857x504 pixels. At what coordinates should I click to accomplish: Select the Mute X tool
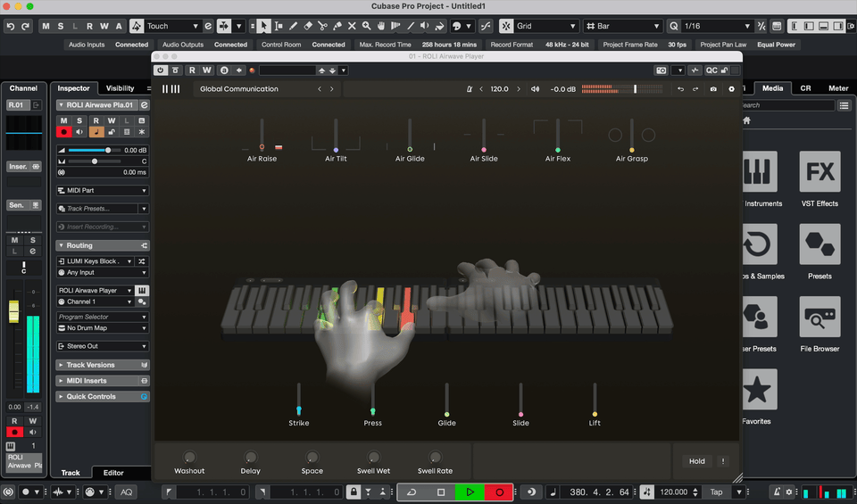coord(352,26)
